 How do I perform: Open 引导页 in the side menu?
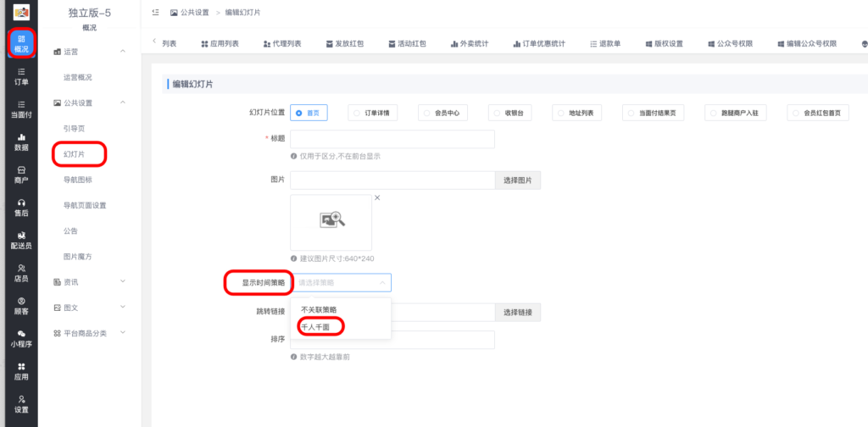point(75,128)
